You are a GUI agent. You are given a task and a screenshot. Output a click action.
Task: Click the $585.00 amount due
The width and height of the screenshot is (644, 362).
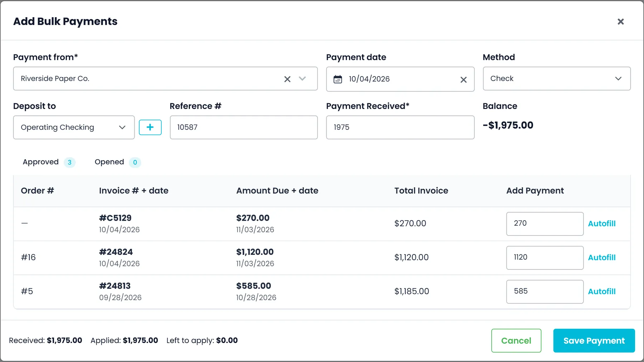click(254, 286)
